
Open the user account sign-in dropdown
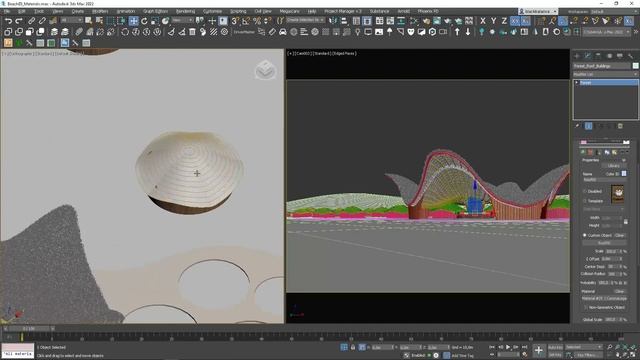pos(538,11)
